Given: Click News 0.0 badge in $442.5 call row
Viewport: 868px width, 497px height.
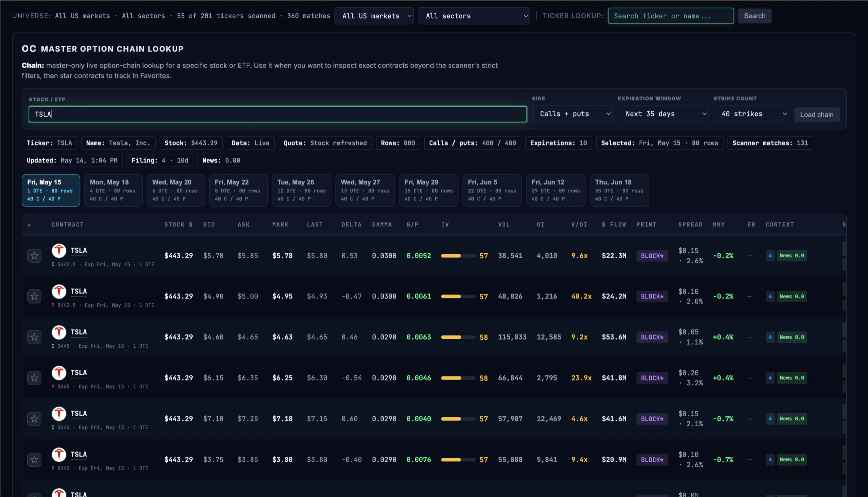Looking at the screenshot, I should coord(792,256).
